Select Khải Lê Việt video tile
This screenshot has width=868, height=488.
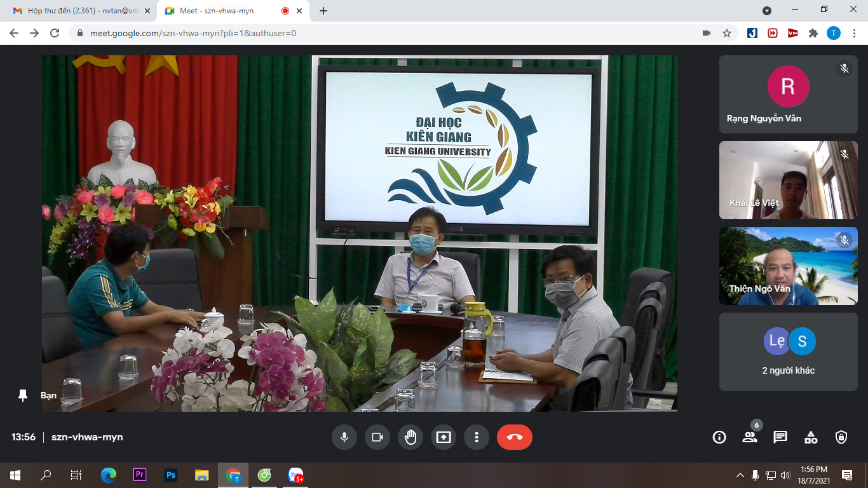(789, 180)
